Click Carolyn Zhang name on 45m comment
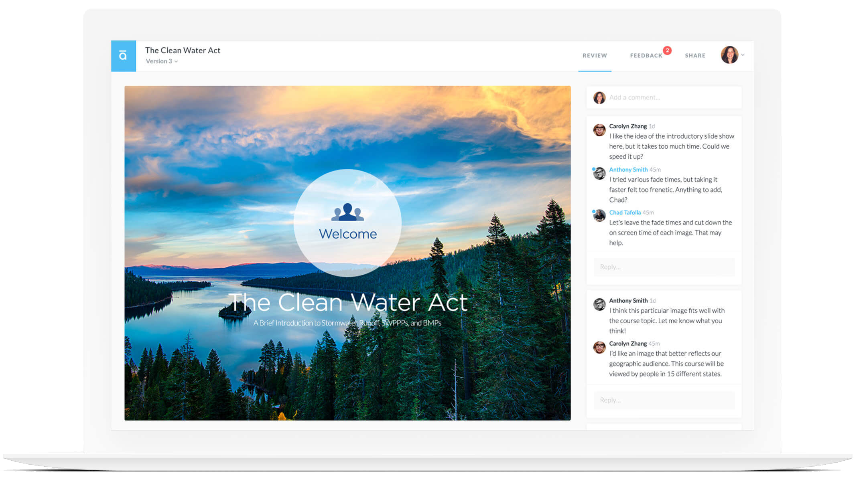Screen dimensions: 865x504 [x=627, y=344]
